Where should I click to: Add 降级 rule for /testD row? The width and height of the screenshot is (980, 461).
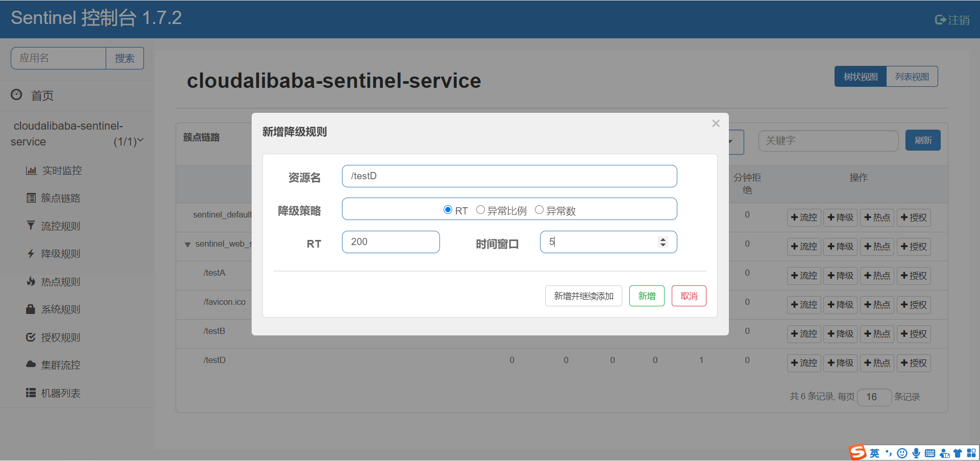tap(841, 363)
